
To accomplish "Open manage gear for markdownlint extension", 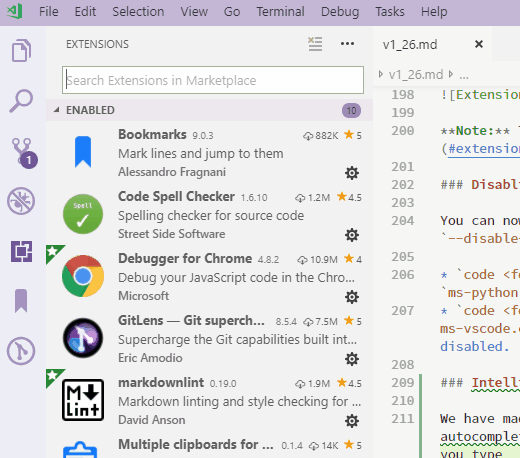I will point(352,421).
